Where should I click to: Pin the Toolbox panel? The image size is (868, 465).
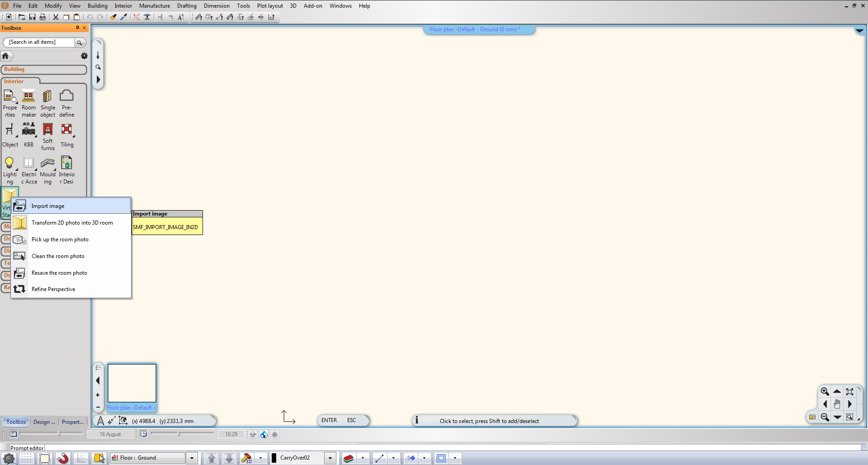77,28
